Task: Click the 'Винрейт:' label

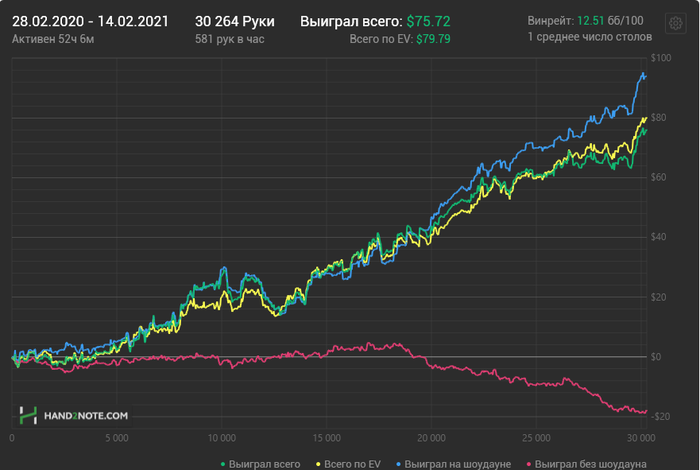Action: point(550,21)
